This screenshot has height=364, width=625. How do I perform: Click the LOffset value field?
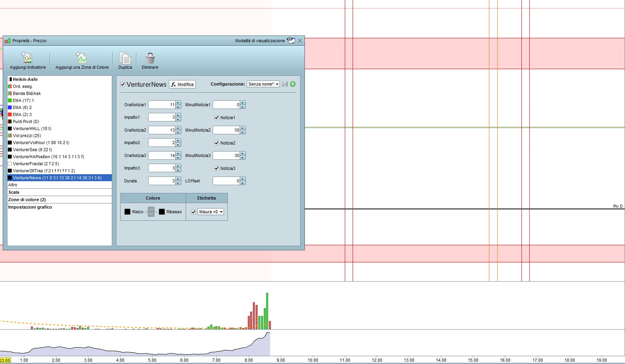(226, 181)
